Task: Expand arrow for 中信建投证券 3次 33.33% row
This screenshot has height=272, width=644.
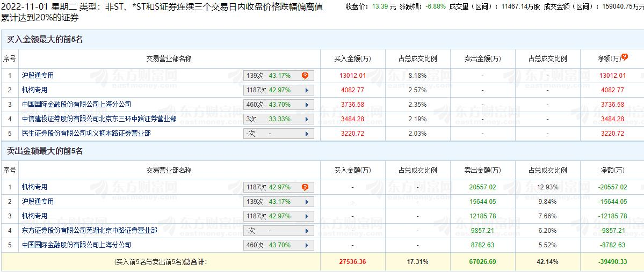Action: pyautogui.click(x=306, y=119)
